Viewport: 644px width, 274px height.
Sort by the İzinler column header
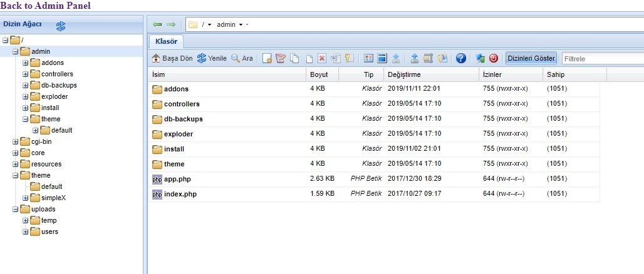511,74
